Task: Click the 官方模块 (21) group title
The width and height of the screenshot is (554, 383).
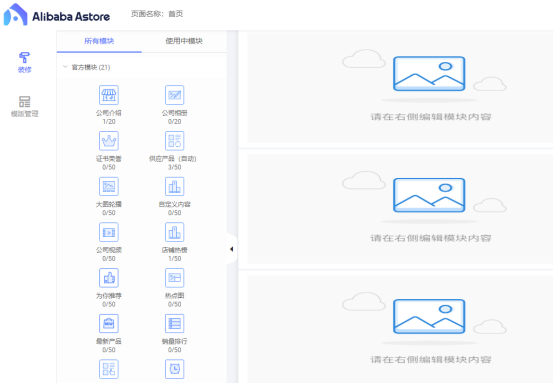Action: 91,67
